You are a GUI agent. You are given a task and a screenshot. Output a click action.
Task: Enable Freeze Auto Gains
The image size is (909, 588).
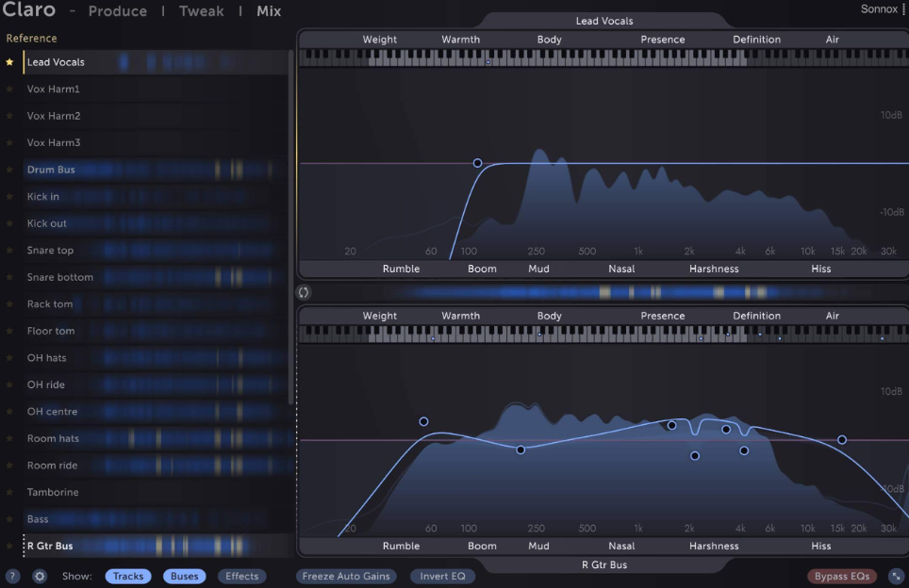point(346,577)
